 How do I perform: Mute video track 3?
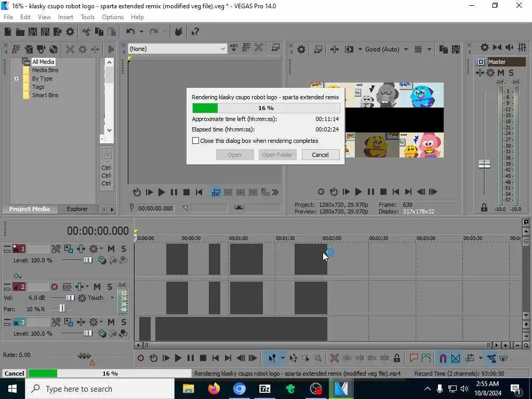coord(111,322)
